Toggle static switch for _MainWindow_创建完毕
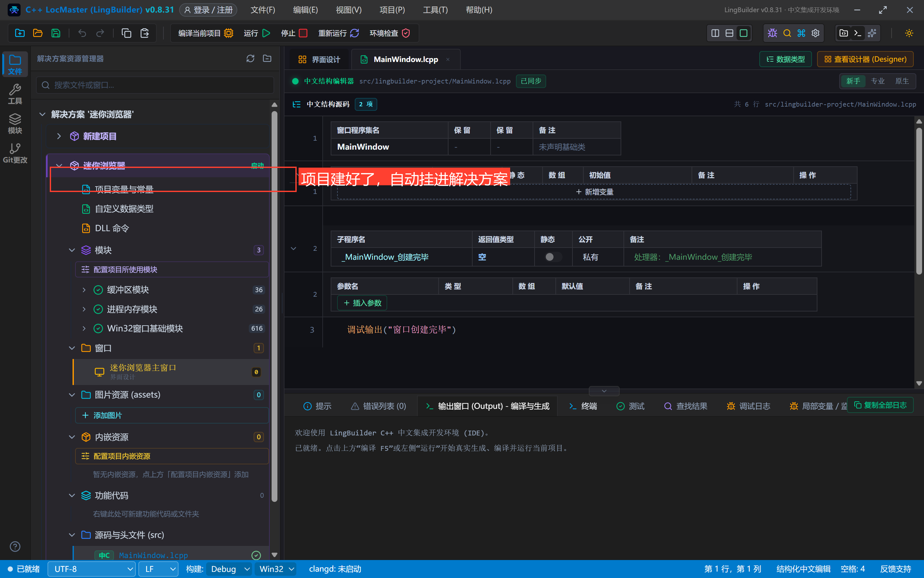Viewport: 924px width, 578px height. point(553,257)
